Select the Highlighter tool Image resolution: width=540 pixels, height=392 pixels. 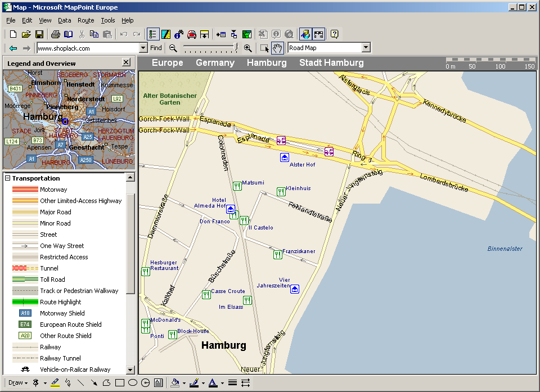[x=55, y=382]
